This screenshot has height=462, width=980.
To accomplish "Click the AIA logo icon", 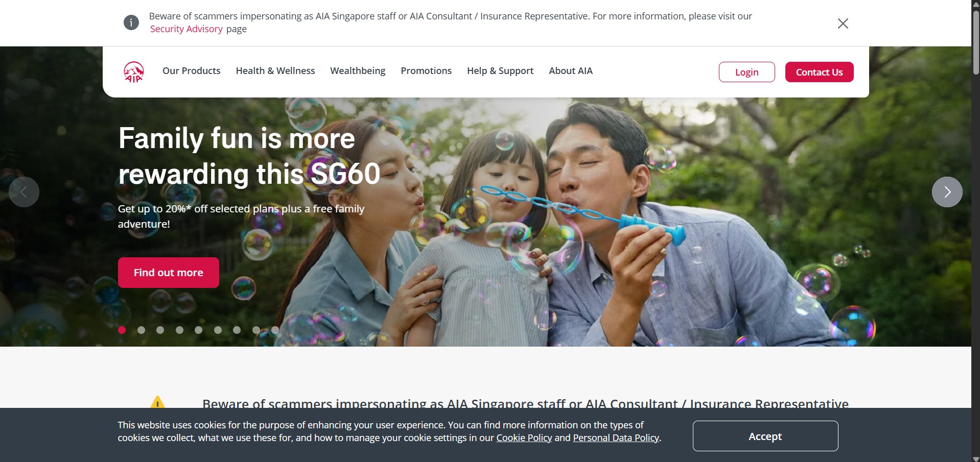I will [134, 72].
